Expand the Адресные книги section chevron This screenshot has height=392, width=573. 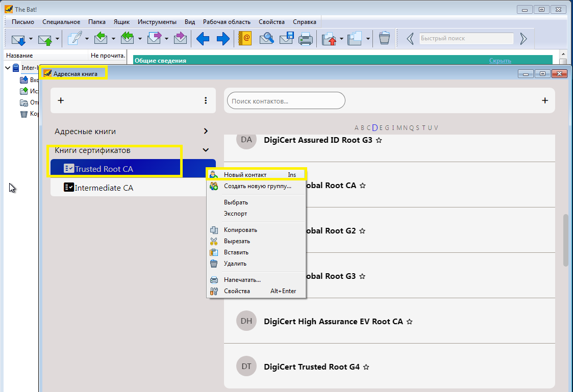206,131
